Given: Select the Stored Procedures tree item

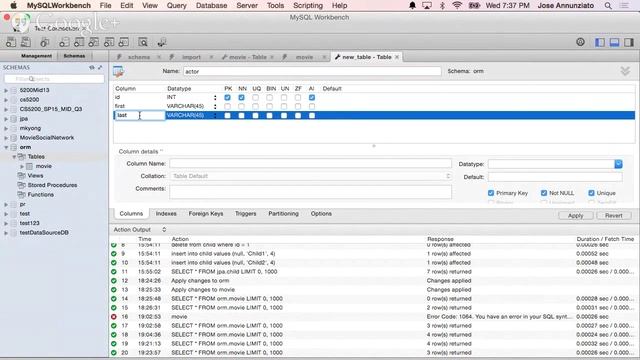Looking at the screenshot, I should click(x=52, y=185).
